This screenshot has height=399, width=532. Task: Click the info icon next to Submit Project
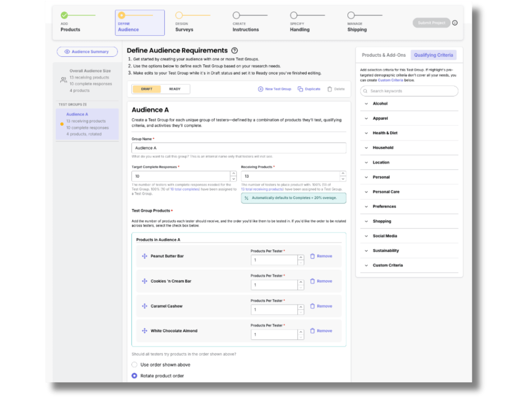tap(455, 23)
